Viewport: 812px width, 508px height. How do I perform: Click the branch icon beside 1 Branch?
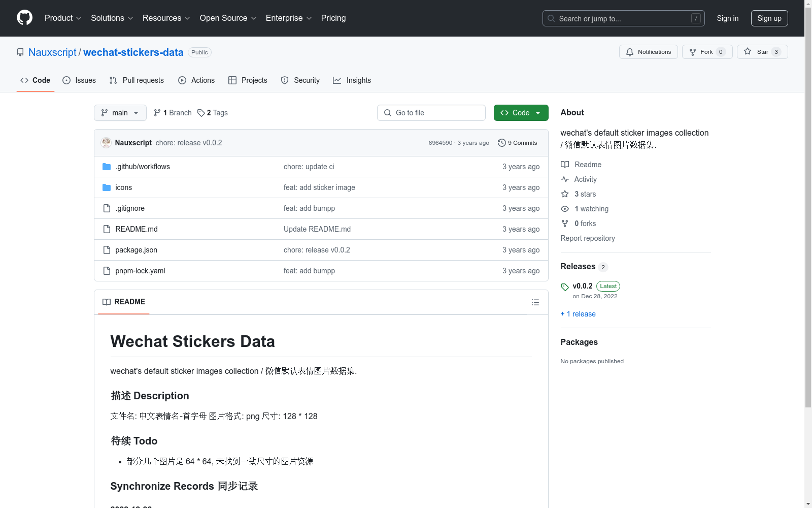[157, 113]
